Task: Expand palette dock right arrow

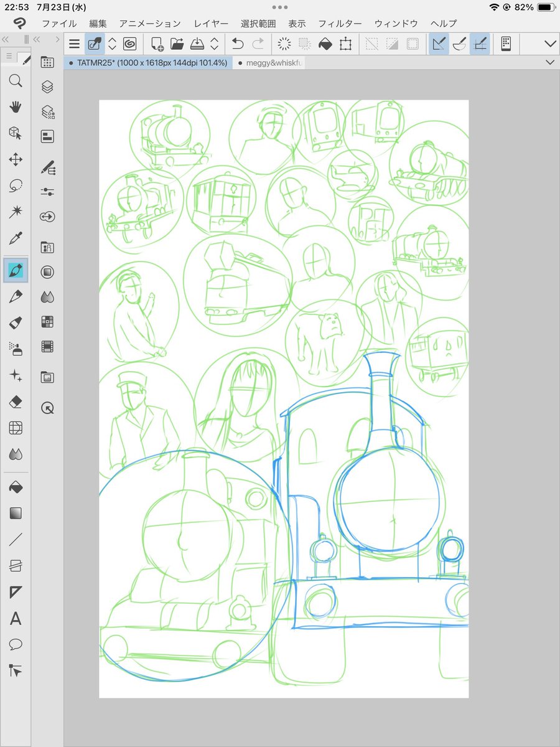Action: point(57,39)
